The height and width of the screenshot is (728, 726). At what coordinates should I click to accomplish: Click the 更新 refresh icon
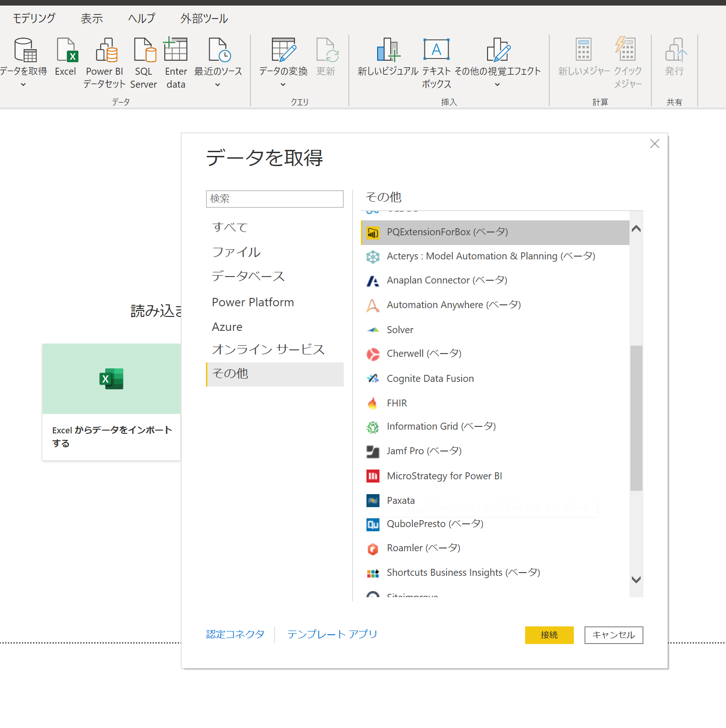(327, 50)
